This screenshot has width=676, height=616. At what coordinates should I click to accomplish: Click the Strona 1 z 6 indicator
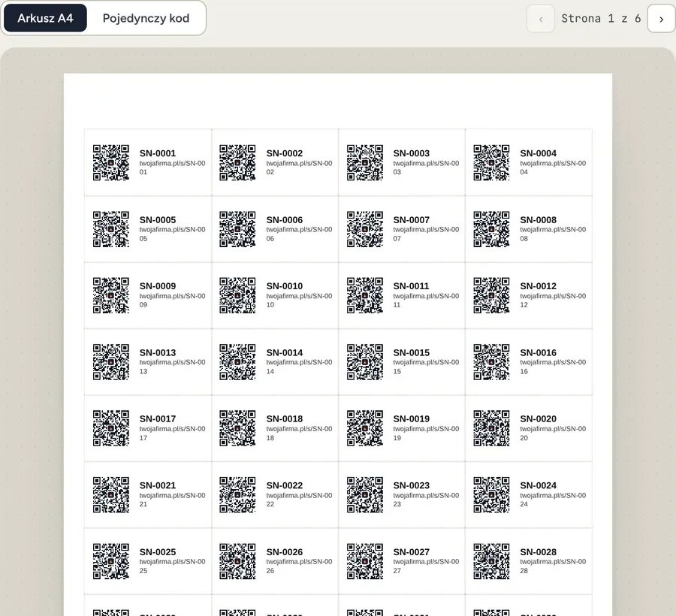tap(601, 19)
